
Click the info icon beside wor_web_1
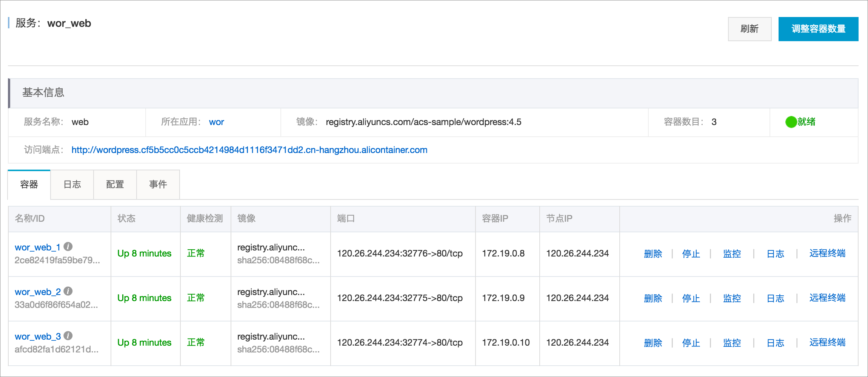point(68,247)
